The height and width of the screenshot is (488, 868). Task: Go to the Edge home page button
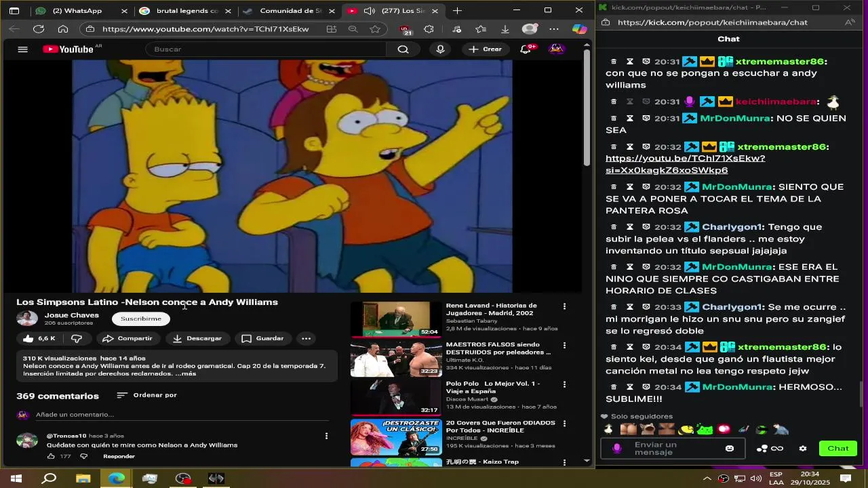(63, 29)
